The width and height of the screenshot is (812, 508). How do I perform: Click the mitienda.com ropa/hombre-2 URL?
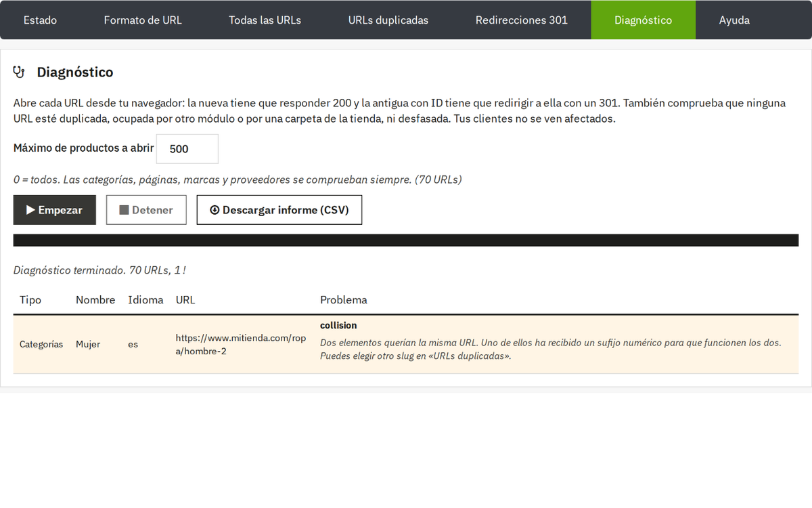241,344
